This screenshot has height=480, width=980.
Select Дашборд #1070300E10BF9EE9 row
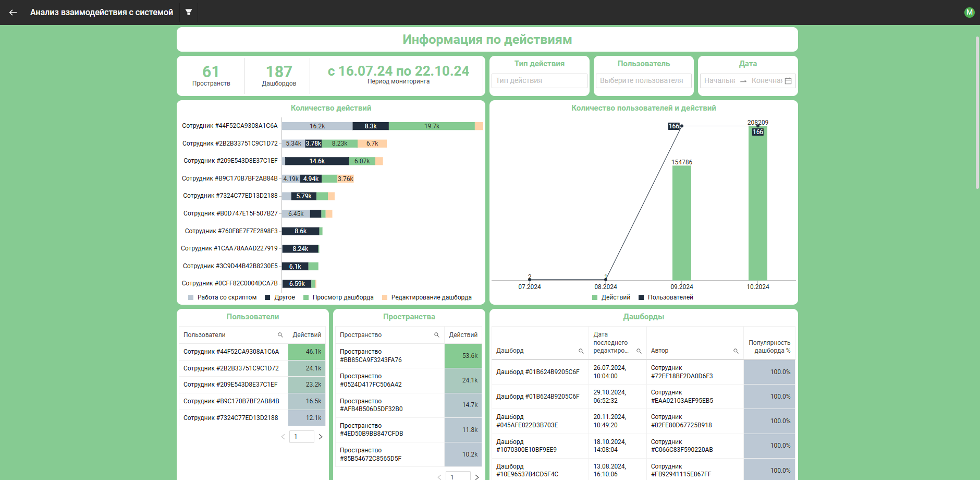pos(643,446)
